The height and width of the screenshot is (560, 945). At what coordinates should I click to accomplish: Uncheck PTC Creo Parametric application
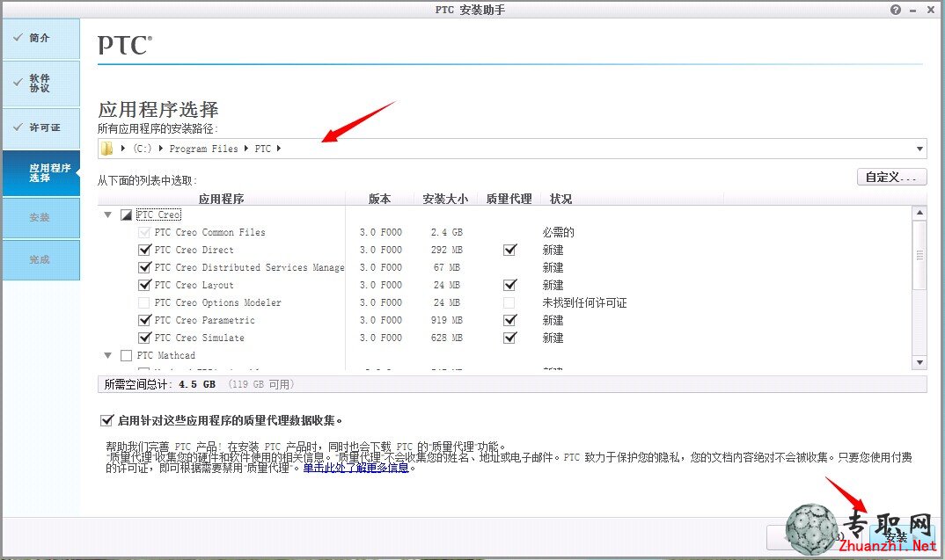pyautogui.click(x=144, y=320)
